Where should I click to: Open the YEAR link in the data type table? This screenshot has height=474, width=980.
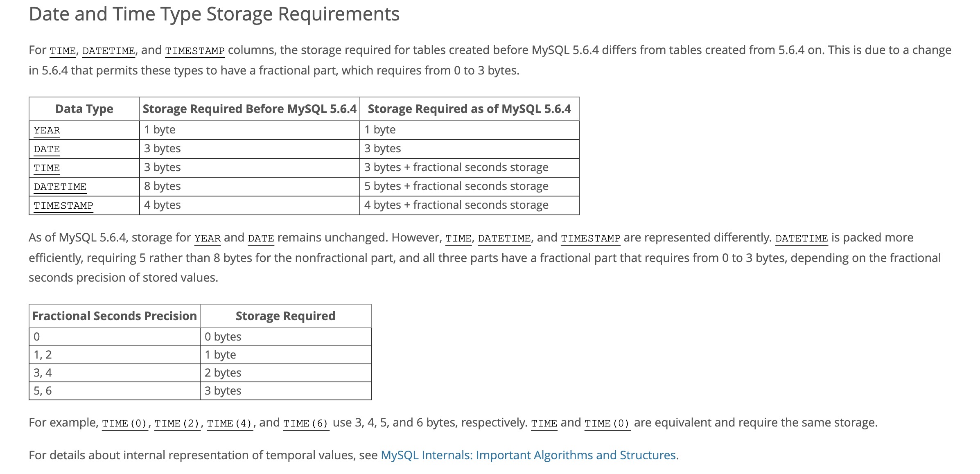[47, 130]
